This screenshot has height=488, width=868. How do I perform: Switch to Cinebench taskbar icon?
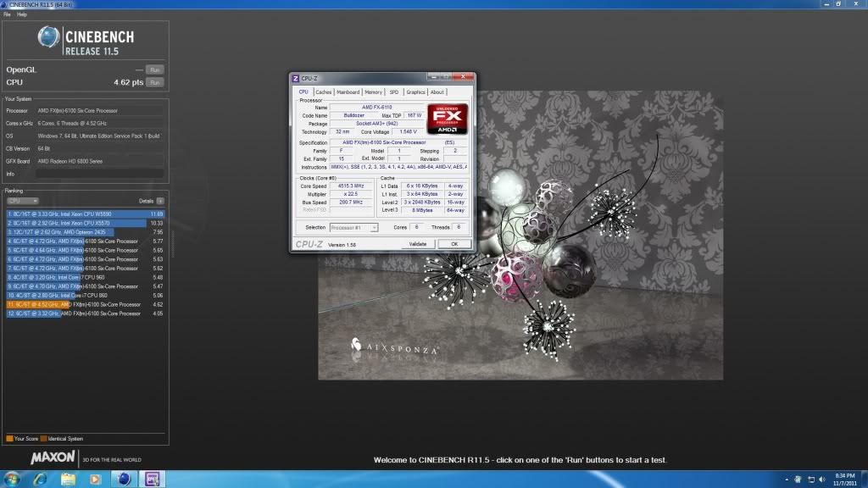pos(124,480)
